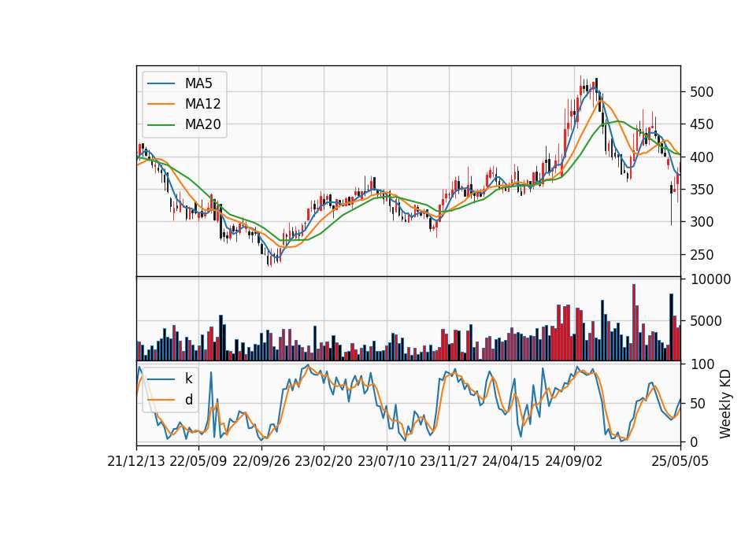Click the 50 tick on KD axis
The image size is (756, 543).
click(699, 404)
